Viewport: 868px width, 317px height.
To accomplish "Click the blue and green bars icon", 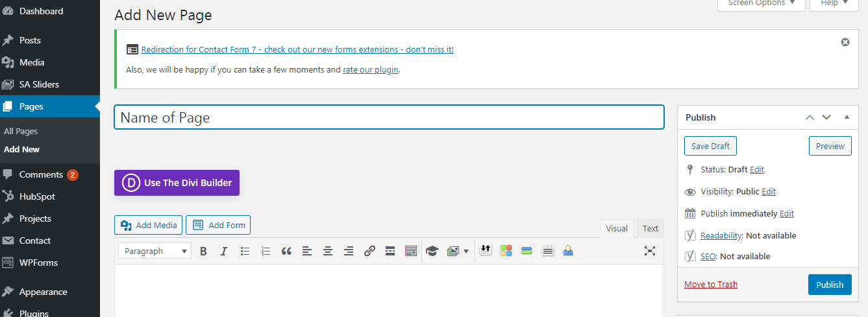I will click(x=527, y=251).
